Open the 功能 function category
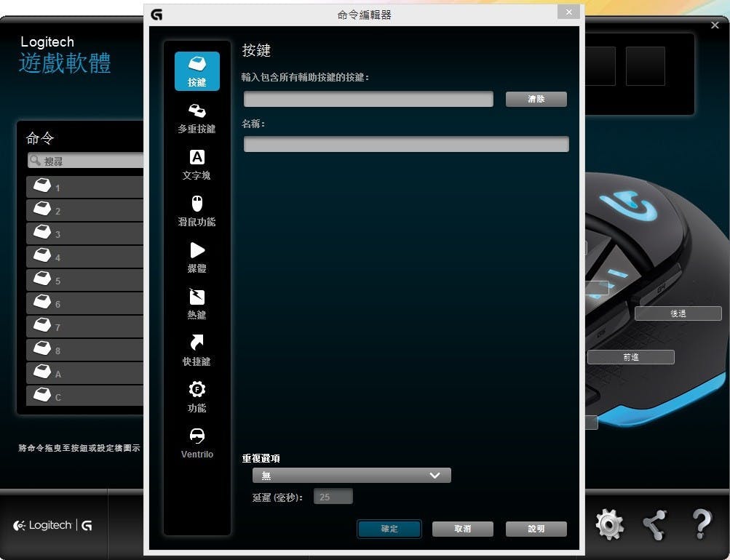730x560 pixels. pyautogui.click(x=197, y=398)
